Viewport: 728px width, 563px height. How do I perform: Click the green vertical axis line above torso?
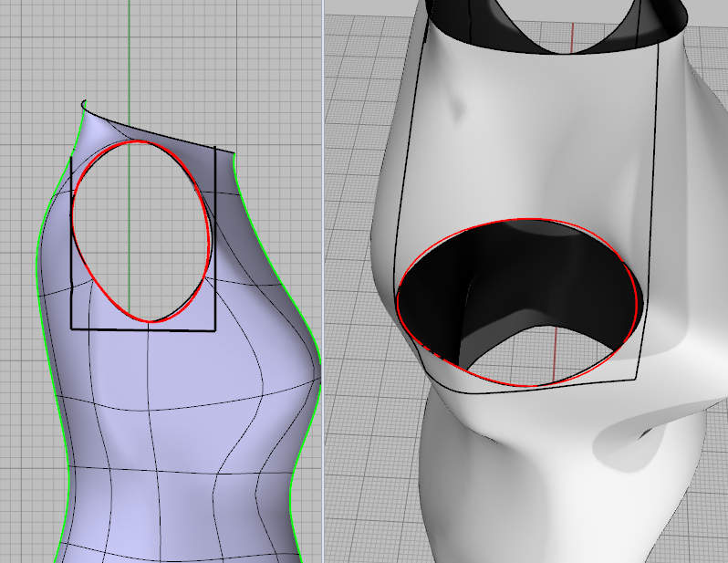click(x=130, y=55)
